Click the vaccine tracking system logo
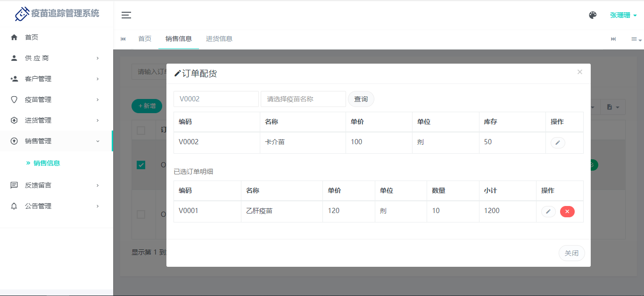644x296 pixels. pos(57,14)
